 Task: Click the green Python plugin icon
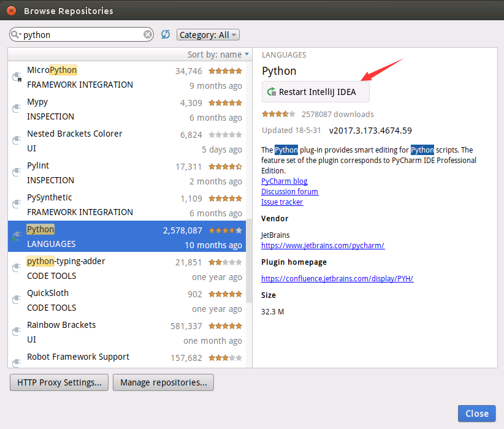[x=17, y=236]
